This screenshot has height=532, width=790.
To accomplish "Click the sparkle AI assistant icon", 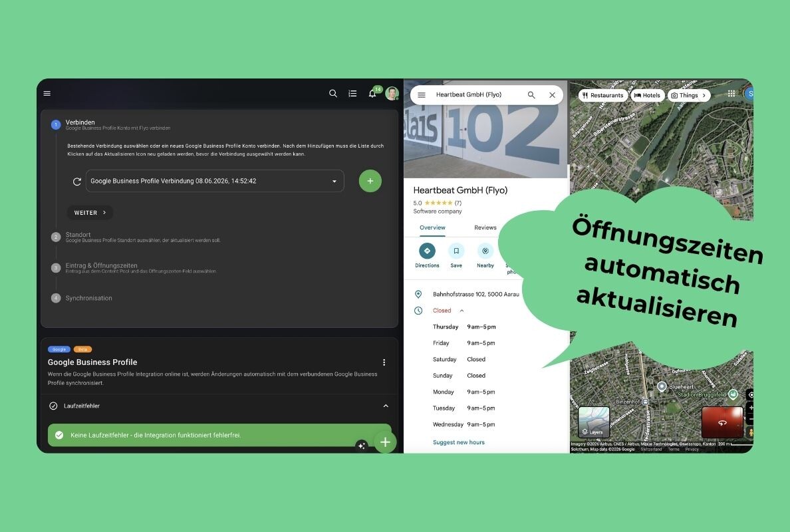I will click(x=362, y=446).
